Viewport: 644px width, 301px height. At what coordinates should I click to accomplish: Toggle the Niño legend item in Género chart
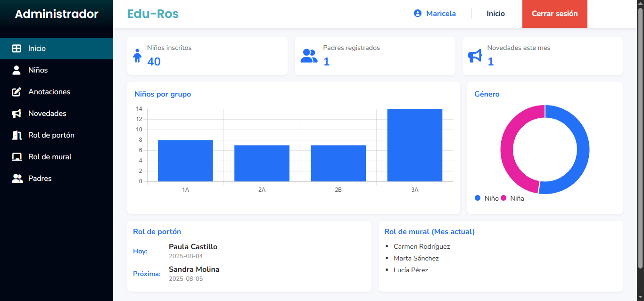(x=487, y=198)
